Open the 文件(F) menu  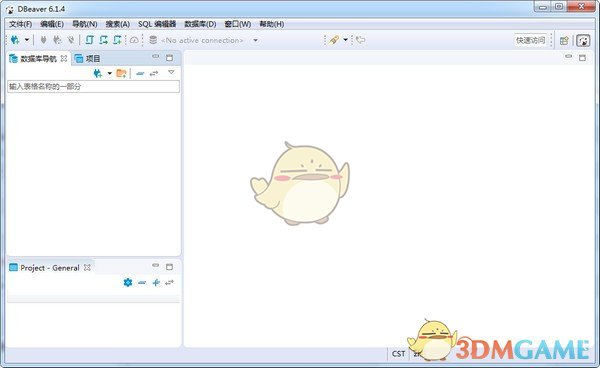click(x=21, y=24)
